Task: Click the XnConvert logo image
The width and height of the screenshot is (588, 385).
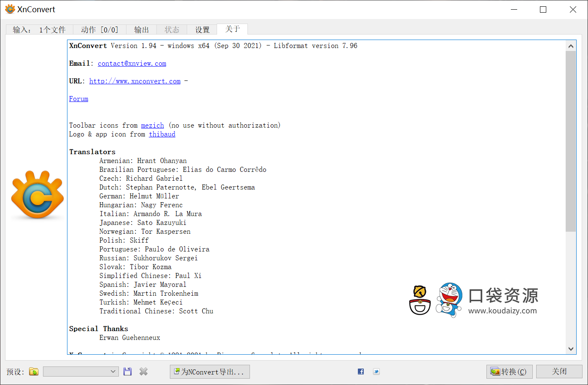Action: coord(38,195)
